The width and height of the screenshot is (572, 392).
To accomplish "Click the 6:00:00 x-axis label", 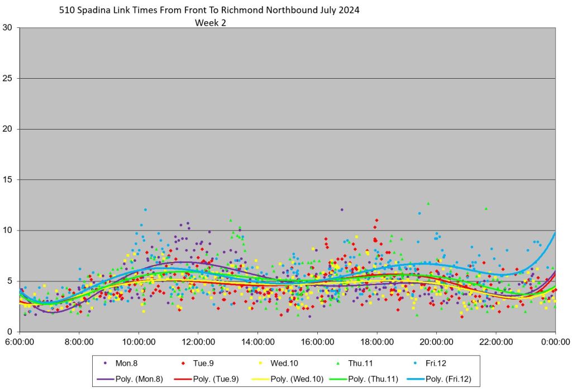I will (20, 341).
